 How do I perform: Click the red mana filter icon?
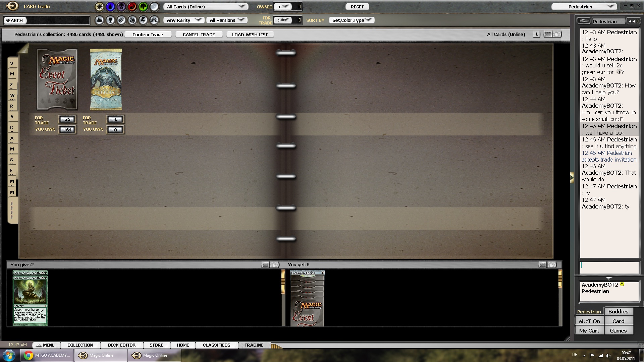tap(132, 6)
